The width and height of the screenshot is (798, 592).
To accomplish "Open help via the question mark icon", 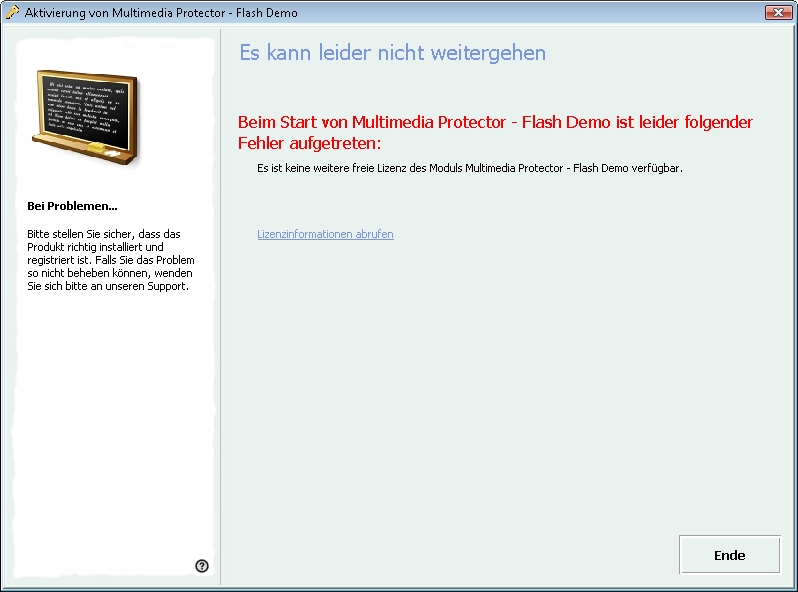I will (x=202, y=566).
